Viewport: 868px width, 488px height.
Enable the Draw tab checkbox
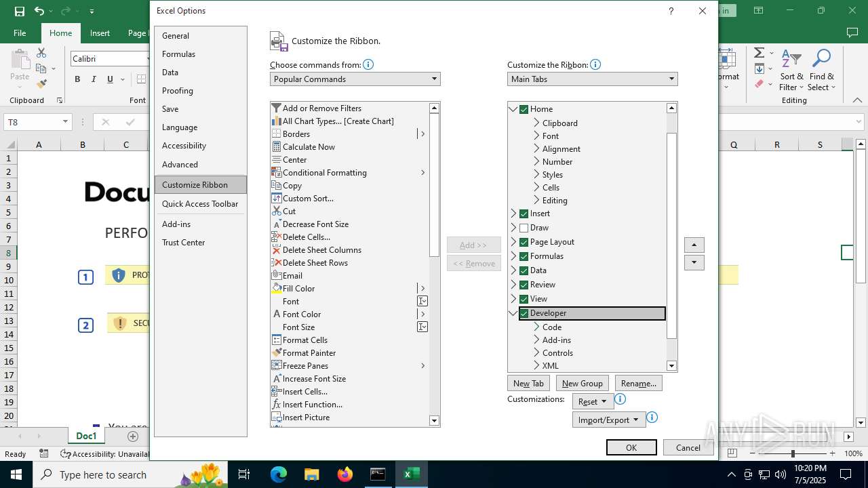[524, 228]
